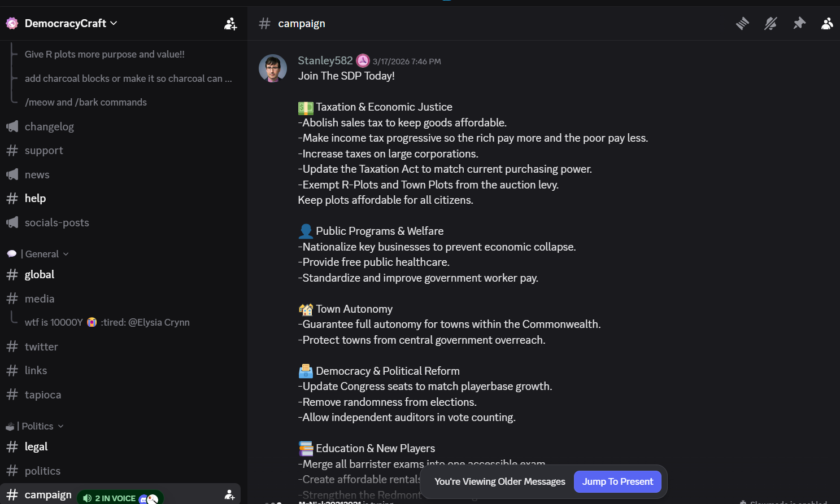
Task: View pinned messages
Action: [799, 23]
